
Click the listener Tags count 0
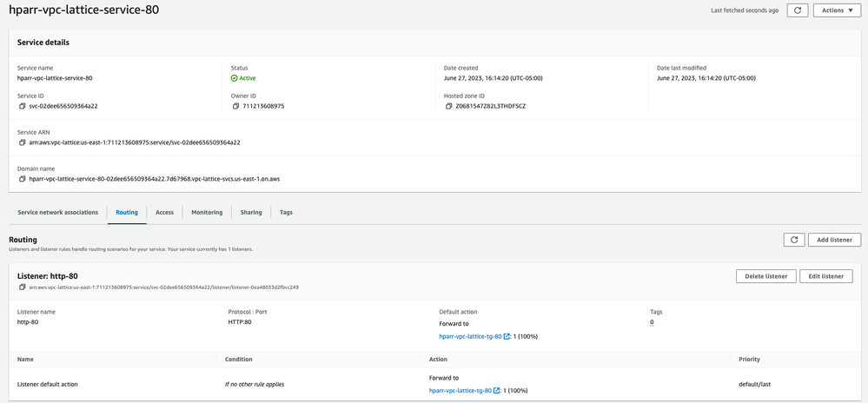[652, 322]
